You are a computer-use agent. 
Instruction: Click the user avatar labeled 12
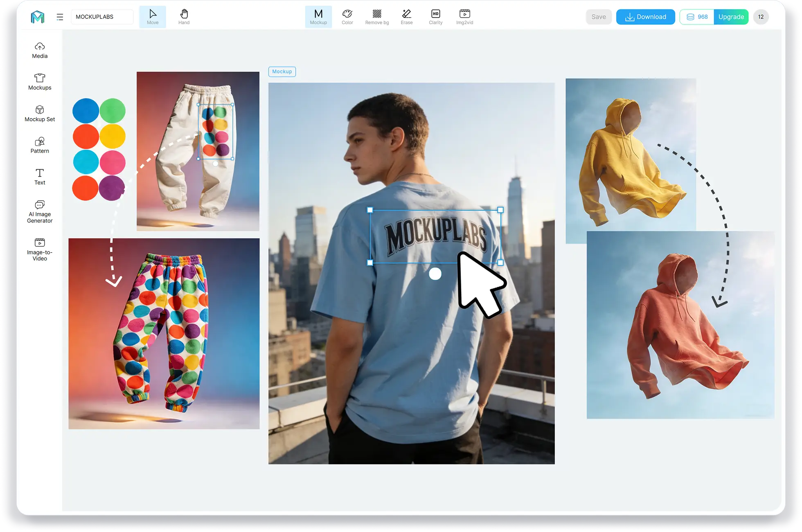click(x=761, y=17)
